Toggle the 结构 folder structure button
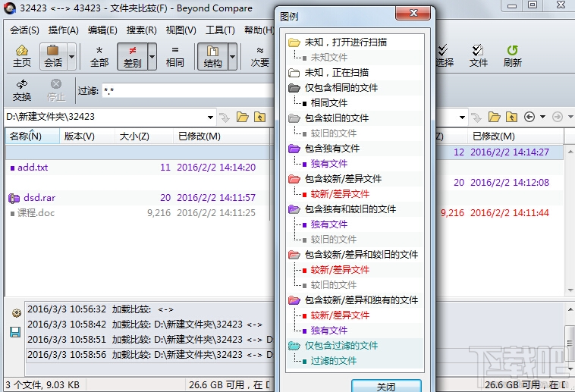The height and width of the screenshot is (392, 575). click(212, 56)
